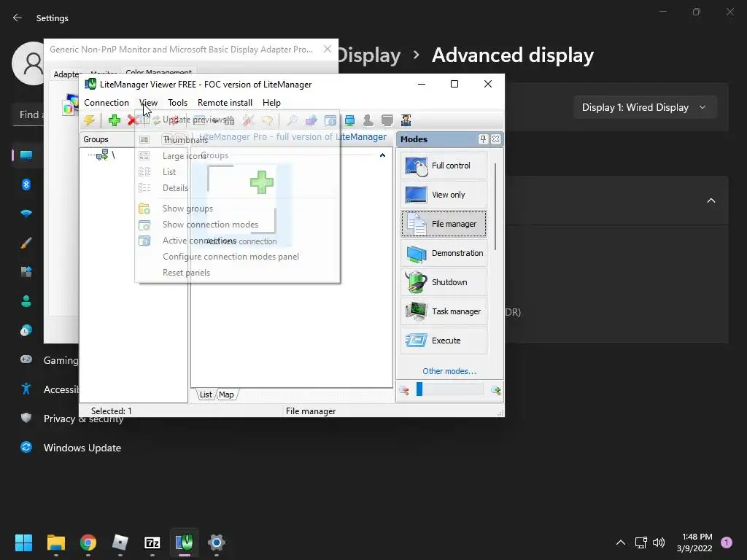Select View only mode

(x=444, y=195)
